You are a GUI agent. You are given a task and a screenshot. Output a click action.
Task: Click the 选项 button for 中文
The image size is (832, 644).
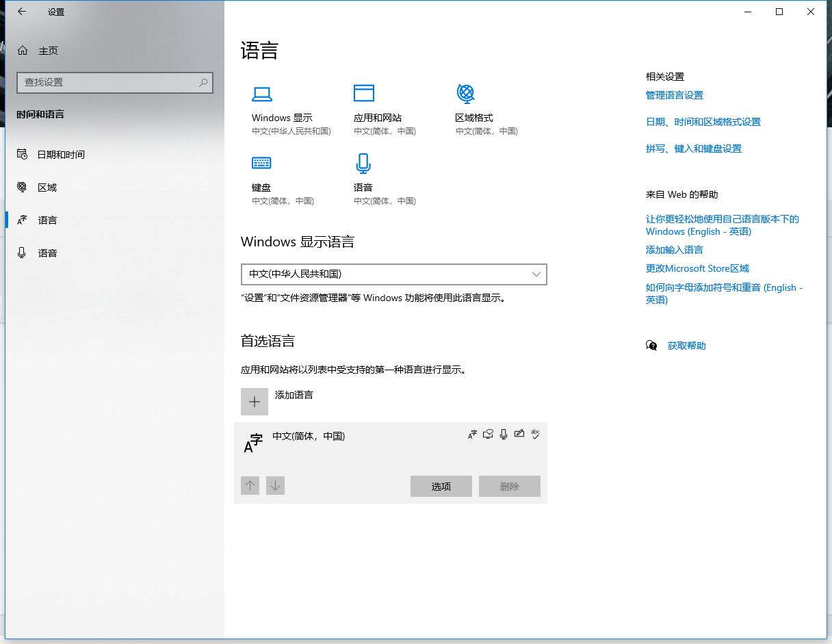(441, 487)
